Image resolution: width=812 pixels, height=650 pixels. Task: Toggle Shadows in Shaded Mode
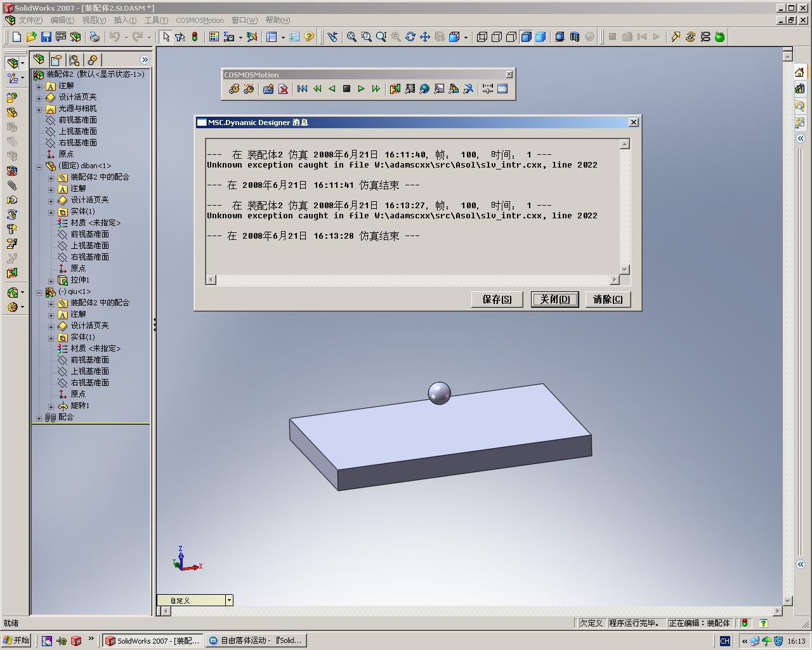[x=560, y=37]
